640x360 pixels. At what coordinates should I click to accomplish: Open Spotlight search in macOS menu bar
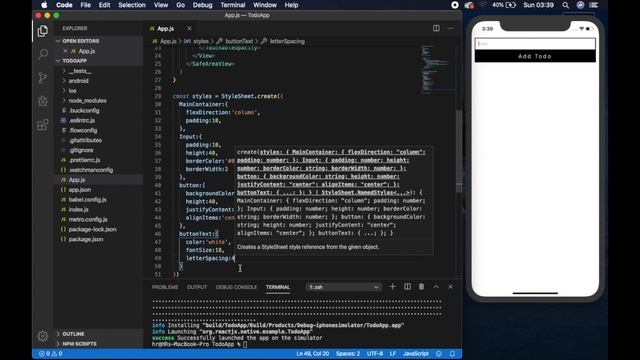tap(565, 5)
